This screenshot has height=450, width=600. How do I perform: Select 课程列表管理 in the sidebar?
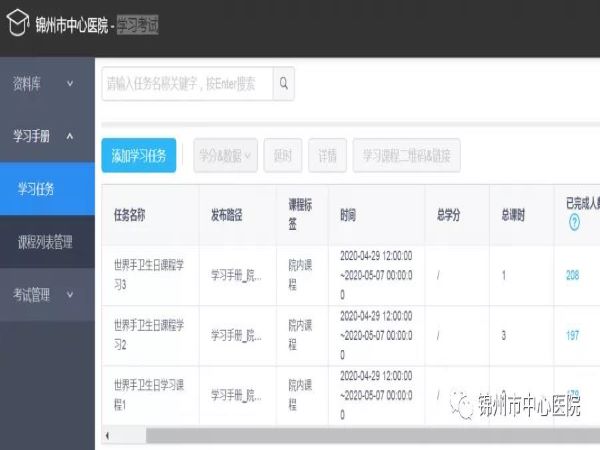(x=47, y=242)
